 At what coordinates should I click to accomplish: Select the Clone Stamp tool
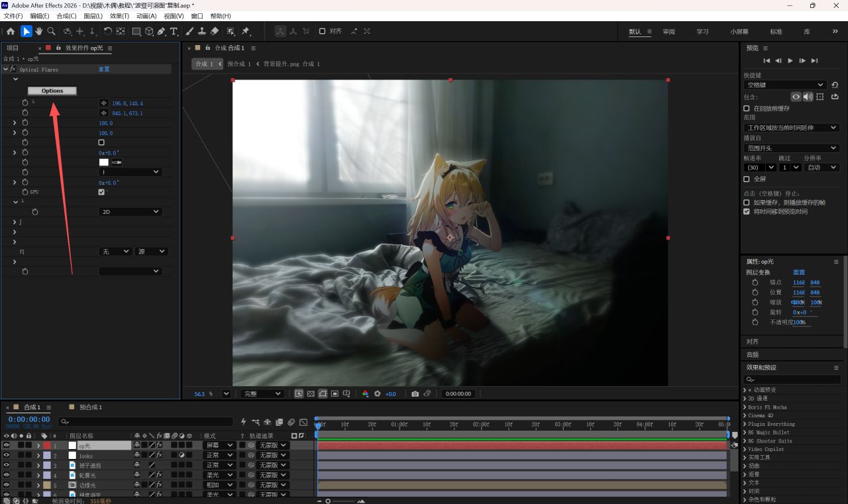(201, 31)
